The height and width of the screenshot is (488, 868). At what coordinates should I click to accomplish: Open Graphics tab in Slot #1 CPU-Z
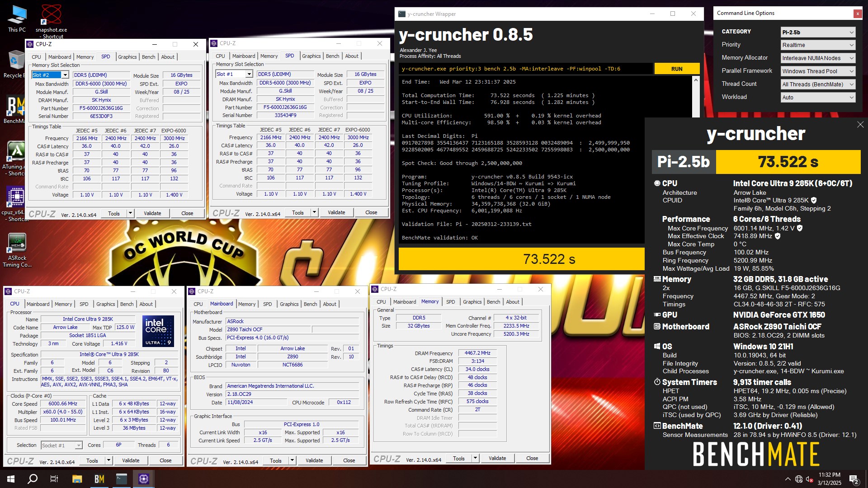pos(311,56)
